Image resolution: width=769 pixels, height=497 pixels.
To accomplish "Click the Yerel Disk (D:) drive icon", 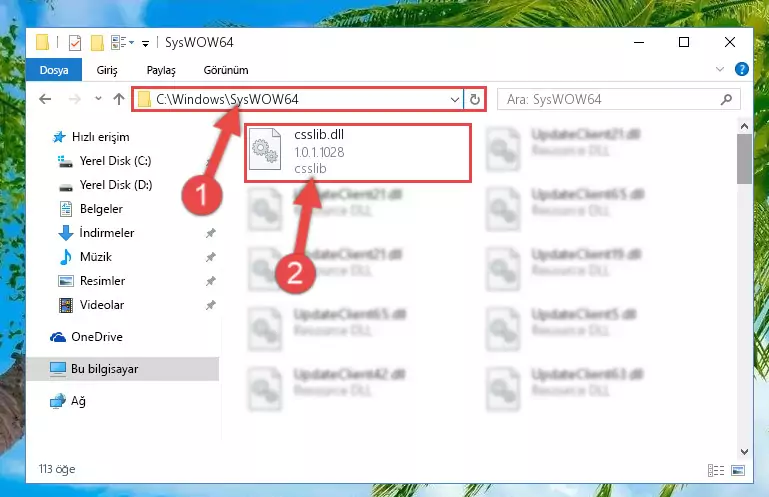I will pos(66,187).
